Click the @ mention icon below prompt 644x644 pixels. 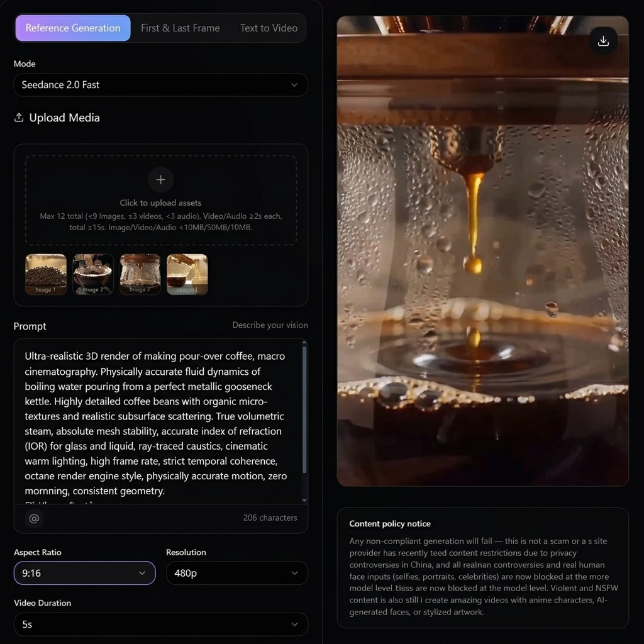point(34,518)
